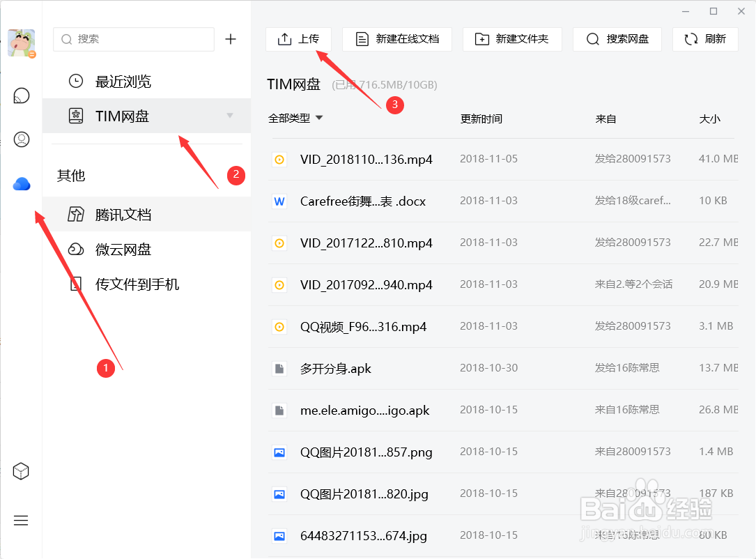Viewport: 756px width, 559px height.
Task: Open the contacts icon in sidebar
Action: [x=21, y=139]
